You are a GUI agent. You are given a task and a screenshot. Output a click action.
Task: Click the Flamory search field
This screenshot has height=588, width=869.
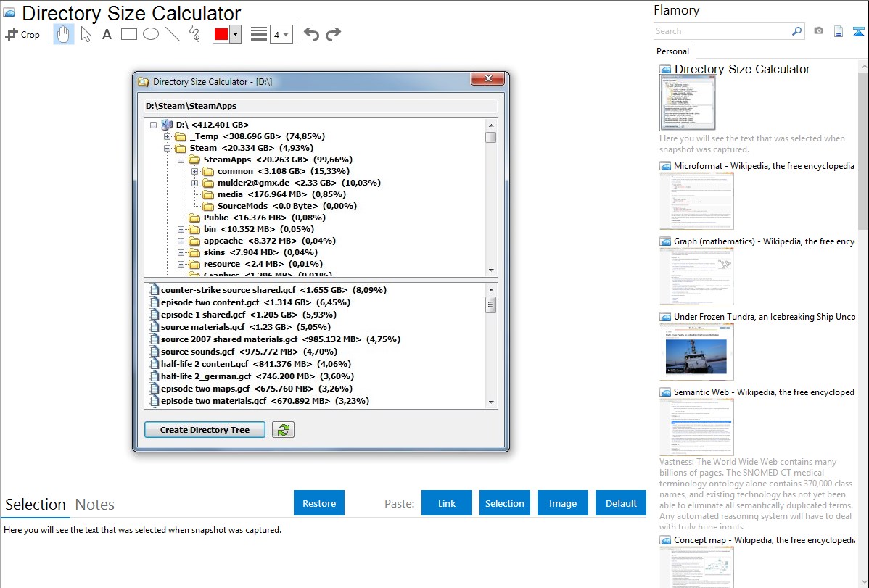[722, 31]
